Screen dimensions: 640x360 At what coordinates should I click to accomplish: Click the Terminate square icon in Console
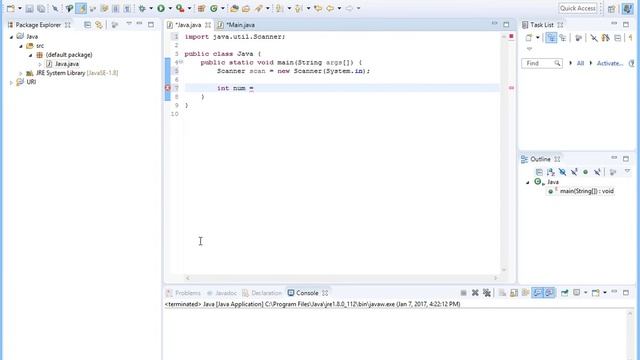pyautogui.click(x=463, y=293)
